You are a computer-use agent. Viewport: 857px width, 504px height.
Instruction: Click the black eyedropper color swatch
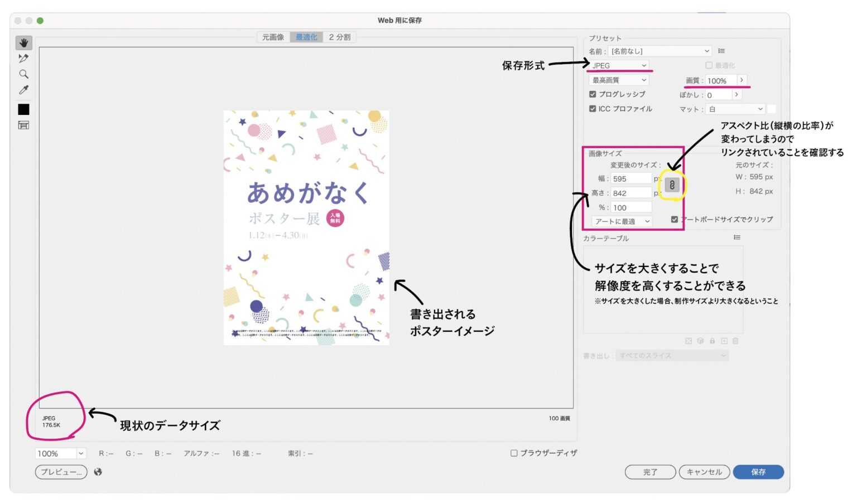click(23, 109)
